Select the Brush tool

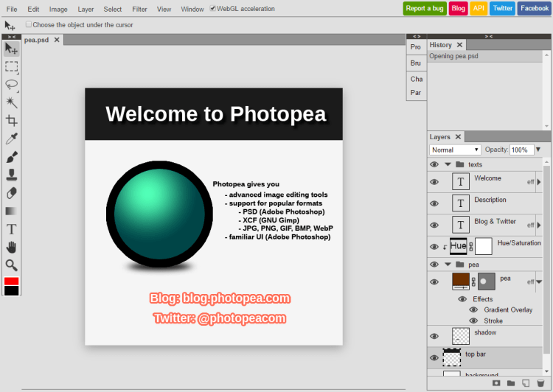coord(11,157)
